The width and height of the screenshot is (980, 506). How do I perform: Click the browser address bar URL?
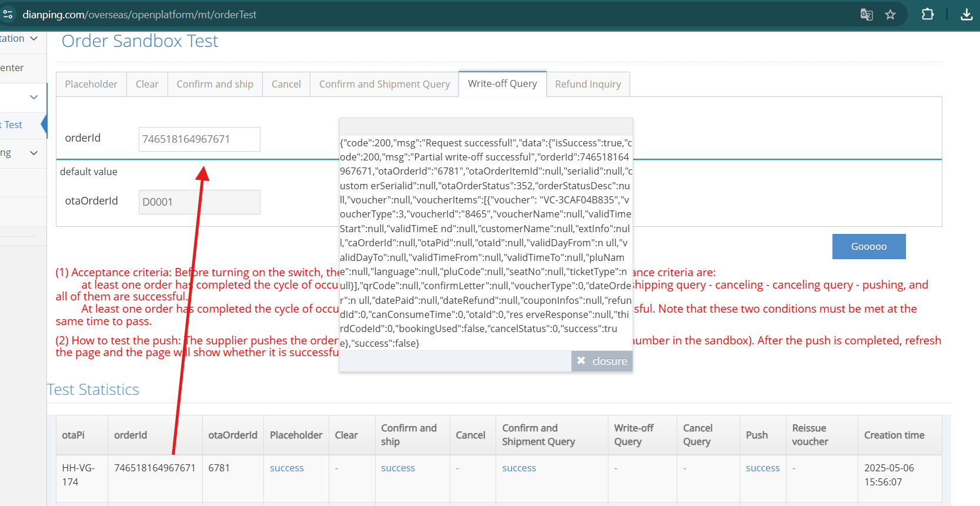140,15
